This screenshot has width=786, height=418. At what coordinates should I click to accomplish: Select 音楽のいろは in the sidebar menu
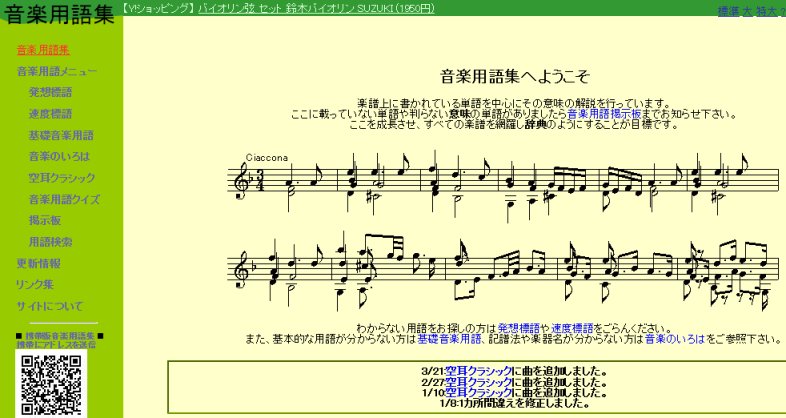[59, 156]
